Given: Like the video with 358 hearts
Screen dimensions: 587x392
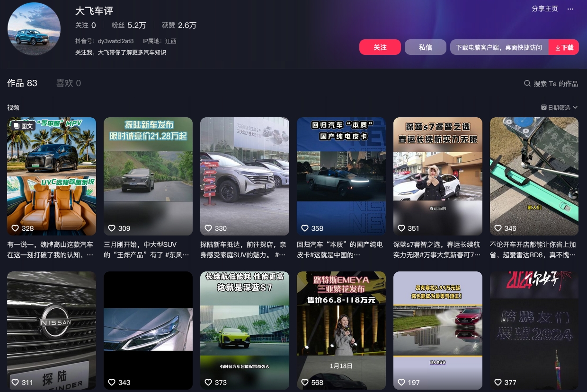Looking at the screenshot, I should point(305,228).
